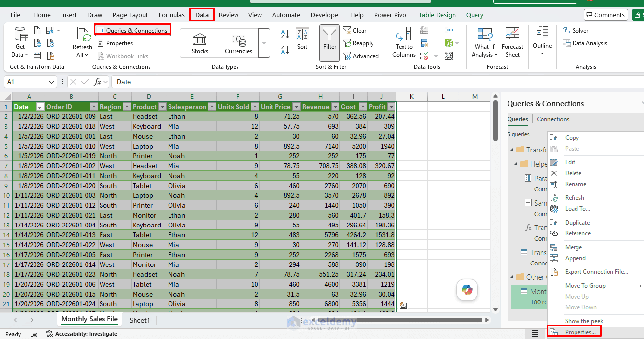Expand the Outline group
This screenshot has width=644, height=339.
click(x=542, y=42)
